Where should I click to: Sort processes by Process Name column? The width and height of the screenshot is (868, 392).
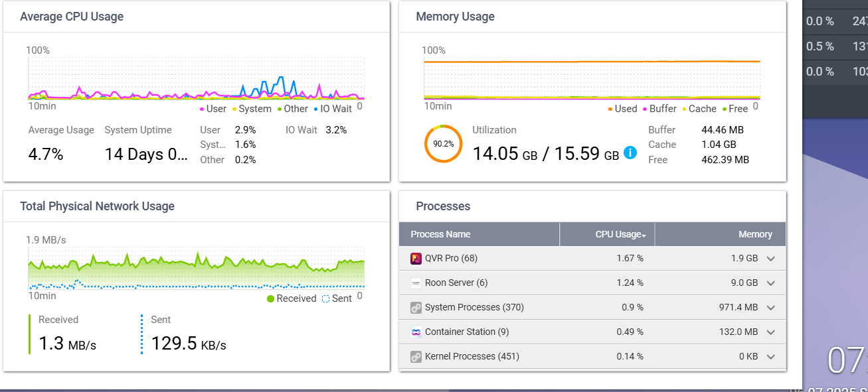click(x=479, y=234)
